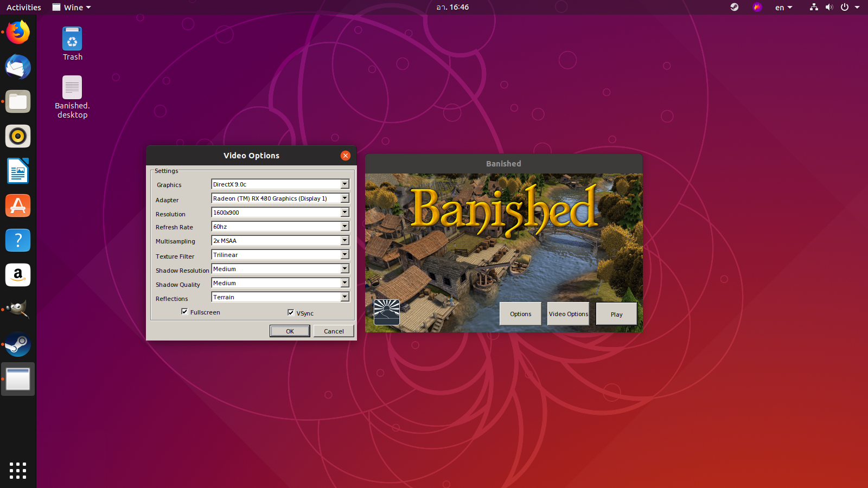Toggle the VSync checkbox

point(291,312)
